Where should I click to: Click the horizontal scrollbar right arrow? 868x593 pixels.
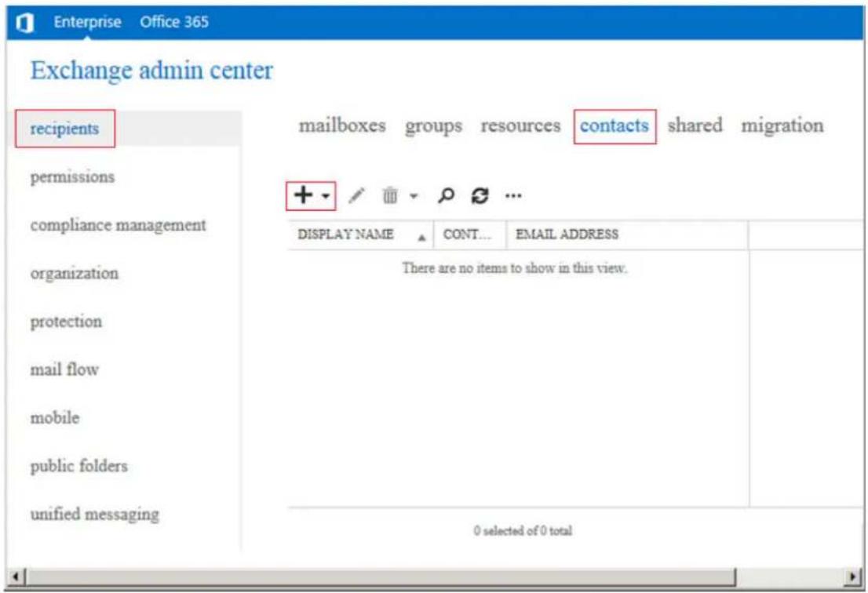pos(853,577)
